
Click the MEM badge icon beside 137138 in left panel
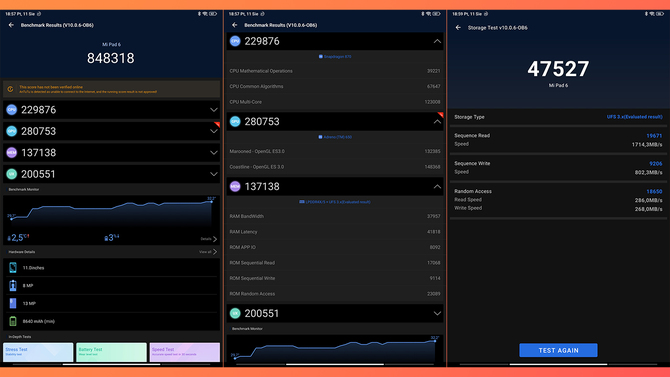pos(12,153)
